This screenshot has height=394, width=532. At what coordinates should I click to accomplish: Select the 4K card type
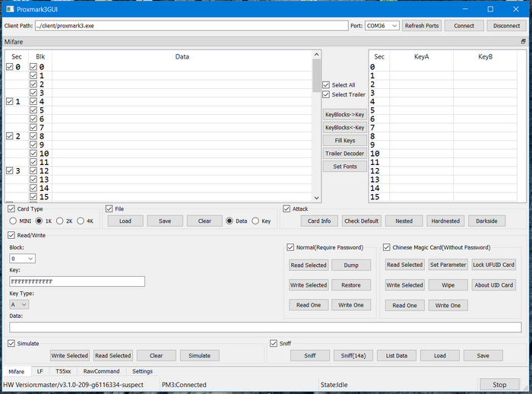point(81,221)
